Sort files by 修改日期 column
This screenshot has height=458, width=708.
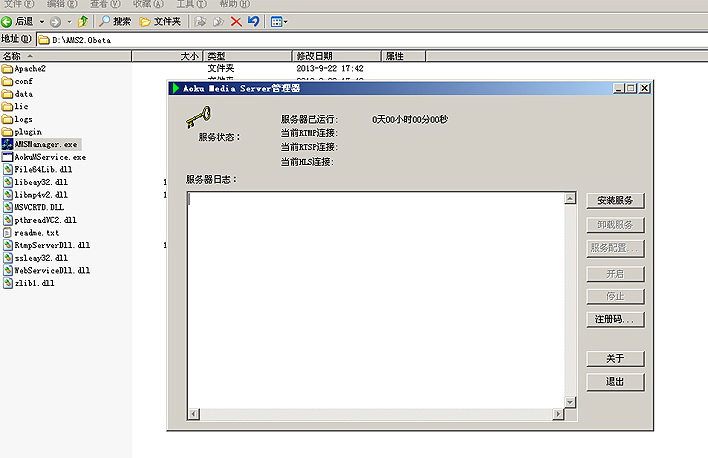coord(337,56)
